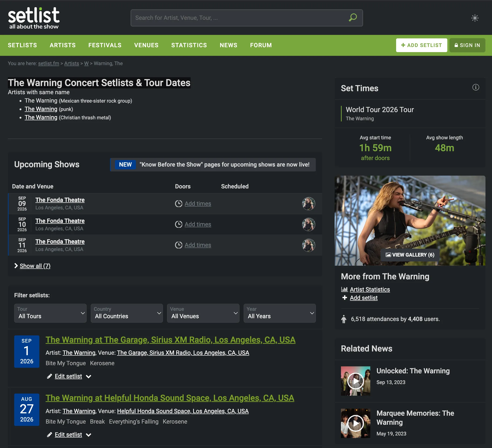
Task: Open The Fonda Theatre link for Sep 09
Action: pos(60,200)
